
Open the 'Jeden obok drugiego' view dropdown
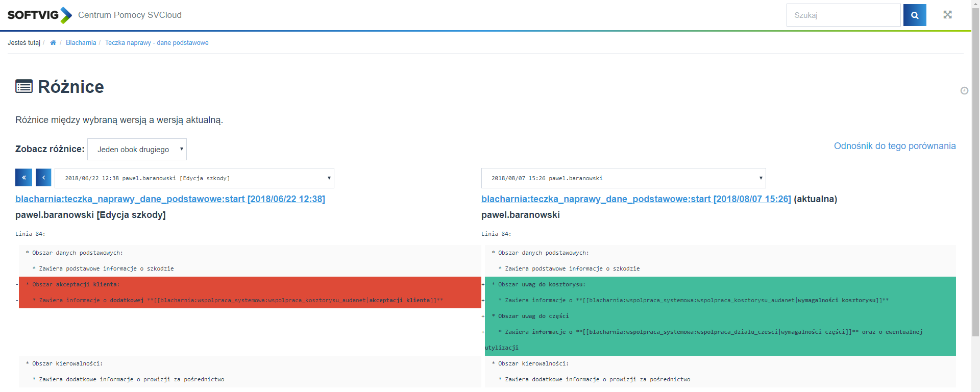coord(137,150)
